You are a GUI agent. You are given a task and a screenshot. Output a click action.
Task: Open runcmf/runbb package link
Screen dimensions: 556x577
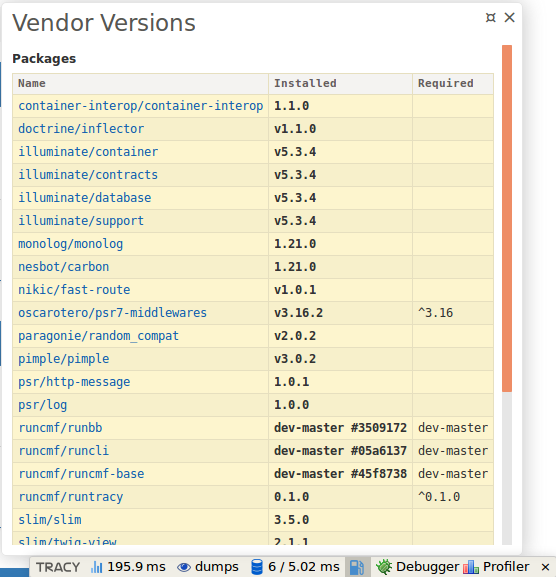pos(60,428)
